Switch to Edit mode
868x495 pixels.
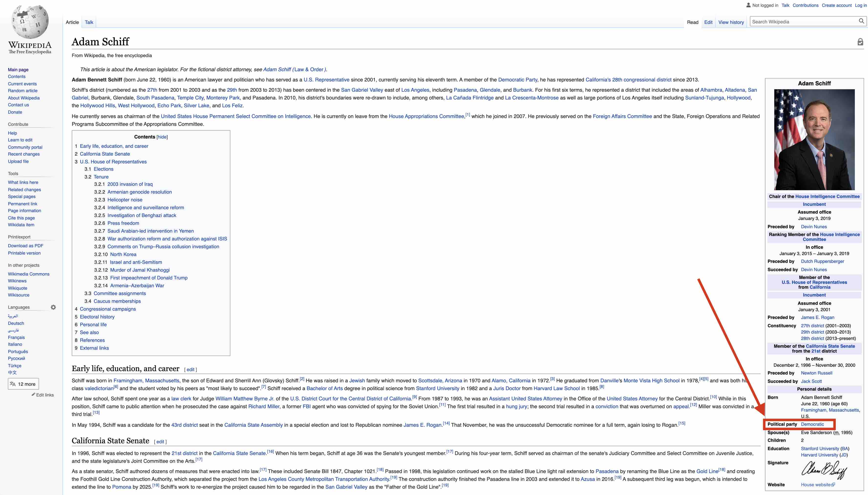(708, 22)
